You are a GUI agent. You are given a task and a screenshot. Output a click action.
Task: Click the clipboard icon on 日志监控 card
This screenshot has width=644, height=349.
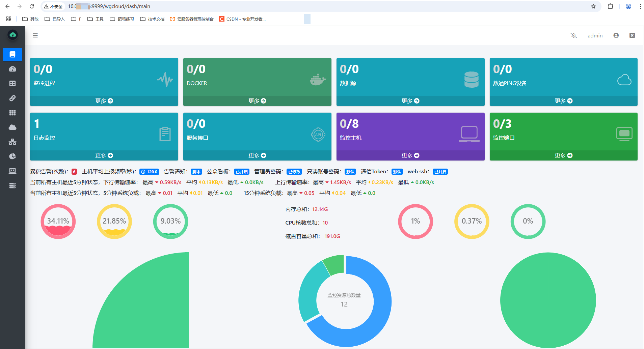point(165,134)
